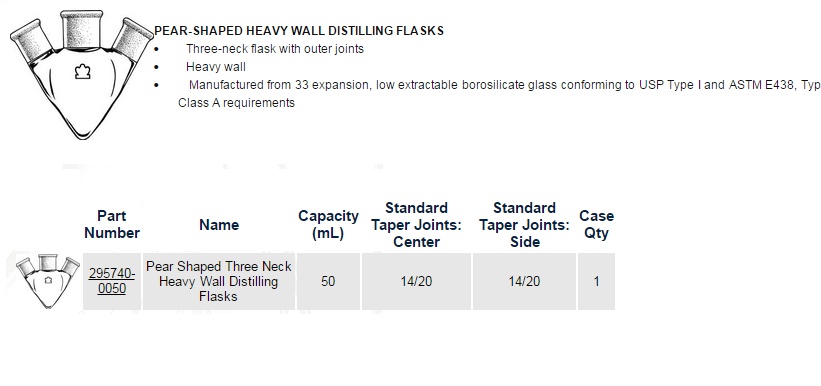Click Standard Taper Joints: Side header

pos(525,225)
